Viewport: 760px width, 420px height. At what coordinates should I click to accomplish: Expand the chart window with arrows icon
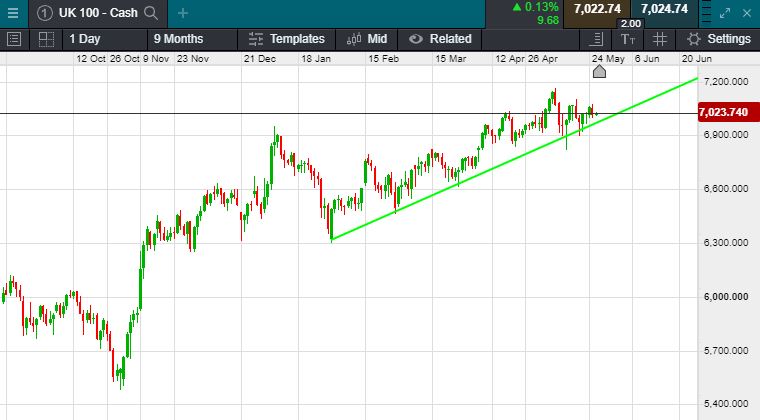pyautogui.click(x=729, y=13)
